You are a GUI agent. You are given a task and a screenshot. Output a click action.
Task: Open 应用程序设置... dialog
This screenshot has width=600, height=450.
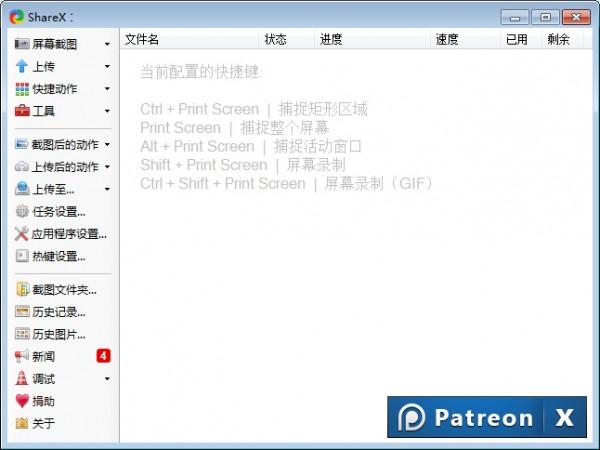coord(69,233)
